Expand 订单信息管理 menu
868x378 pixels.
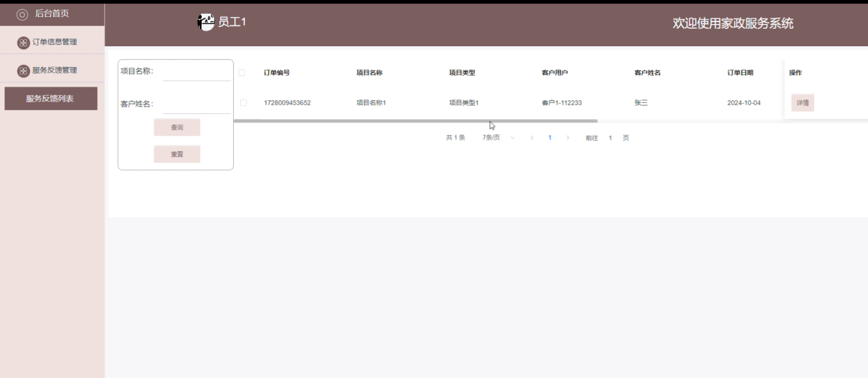pos(52,42)
